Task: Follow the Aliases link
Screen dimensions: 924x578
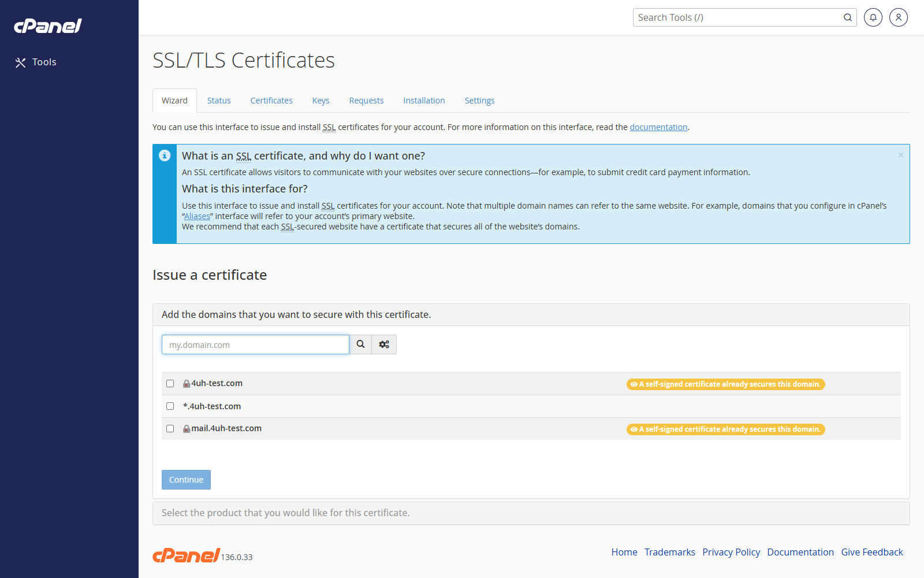Action: coord(197,216)
